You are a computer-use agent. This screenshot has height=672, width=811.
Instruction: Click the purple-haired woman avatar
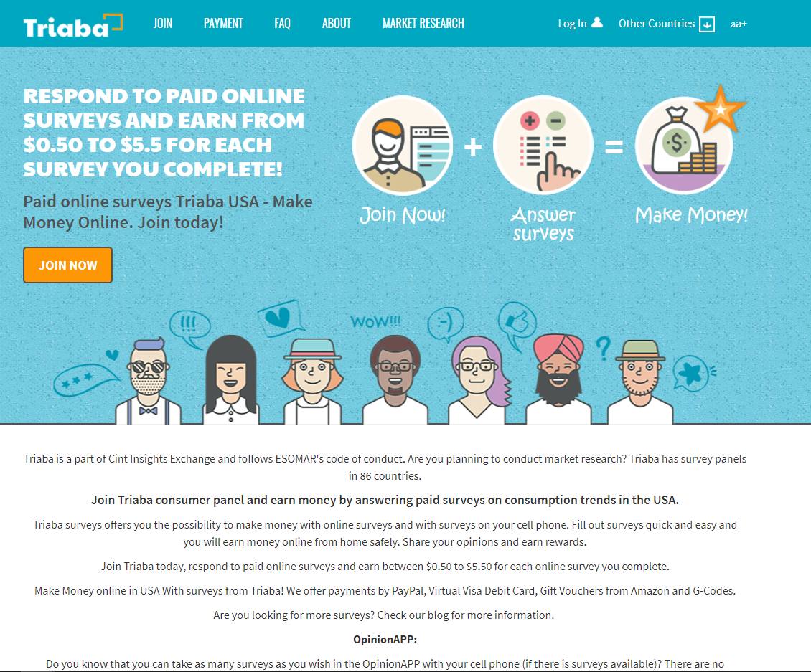(478, 380)
